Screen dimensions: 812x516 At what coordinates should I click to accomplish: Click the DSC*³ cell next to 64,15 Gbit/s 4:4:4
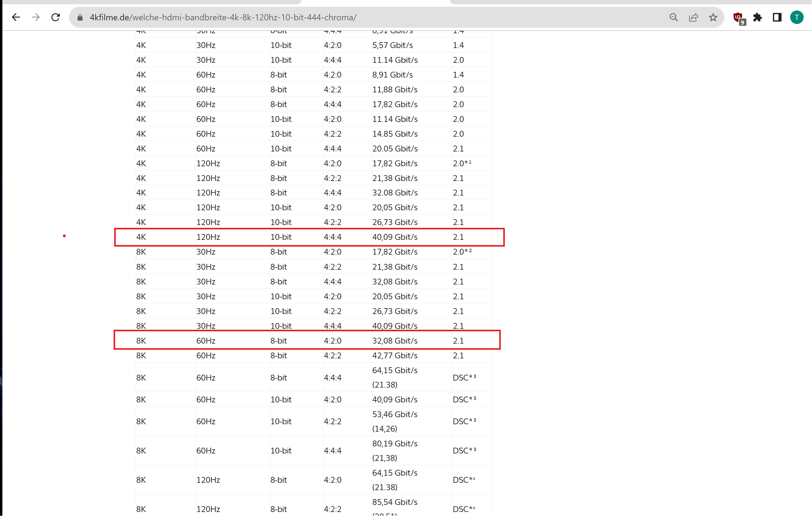point(464,377)
